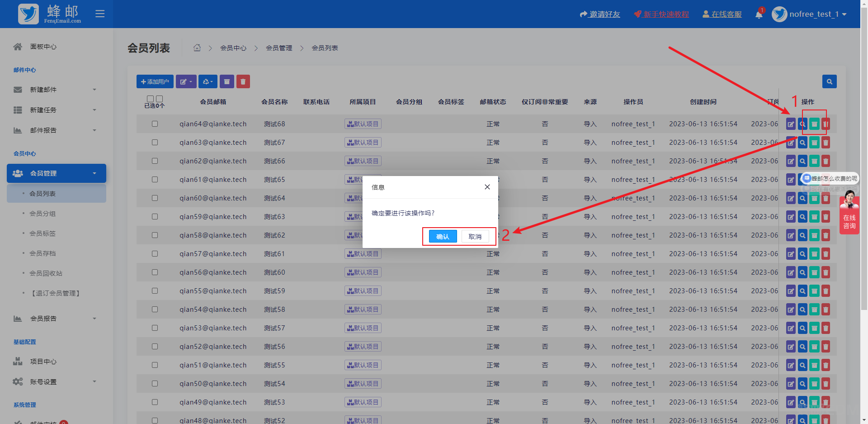Click 会员中心 breadcrumb
Viewport: 868px width, 424px height.
point(233,48)
